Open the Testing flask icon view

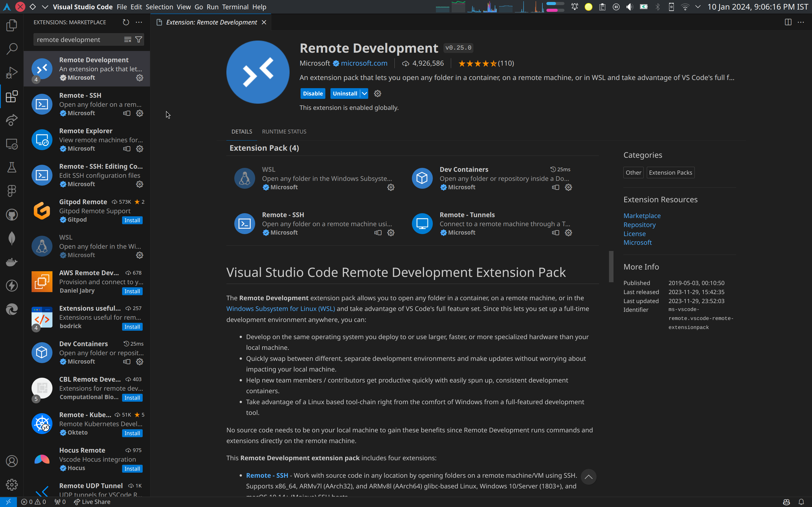[12, 167]
